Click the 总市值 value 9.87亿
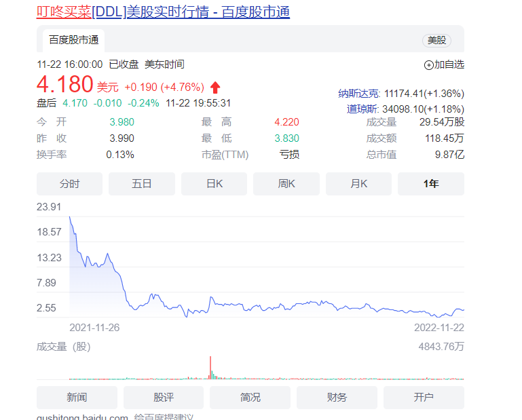 (449, 155)
